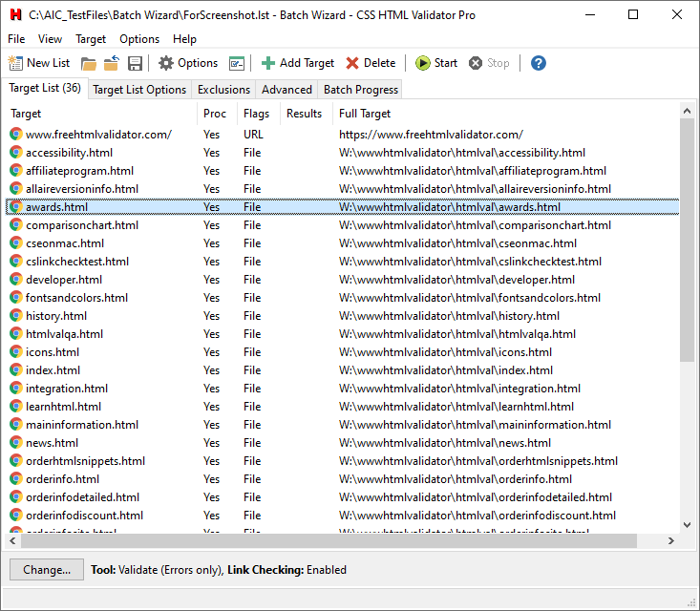This screenshot has height=611, width=700.
Task: Sort by the Target column header
Action: pyautogui.click(x=101, y=114)
